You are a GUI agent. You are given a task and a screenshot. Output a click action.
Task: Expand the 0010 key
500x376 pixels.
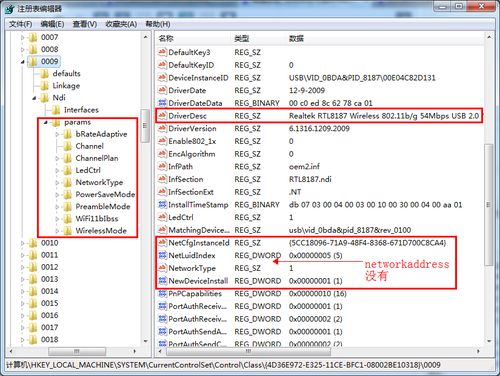coord(23,243)
